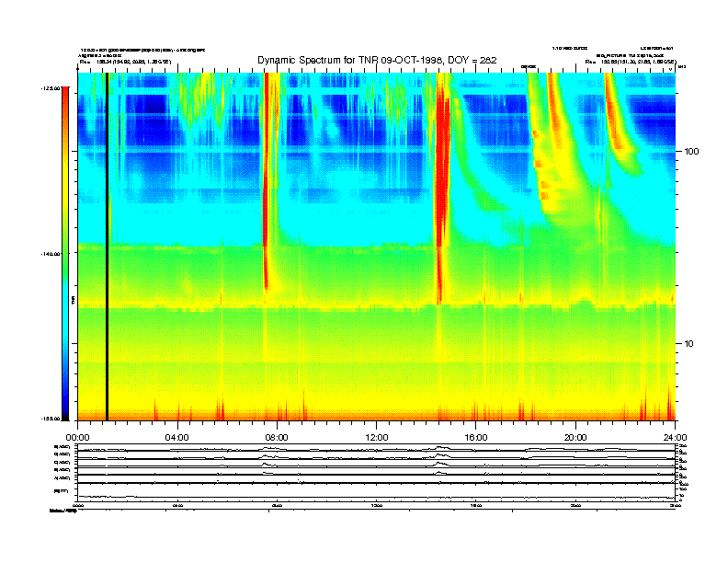Click the black vertical data-gap line near 01:00
This screenshot has width=728, height=563.
pyautogui.click(x=107, y=247)
